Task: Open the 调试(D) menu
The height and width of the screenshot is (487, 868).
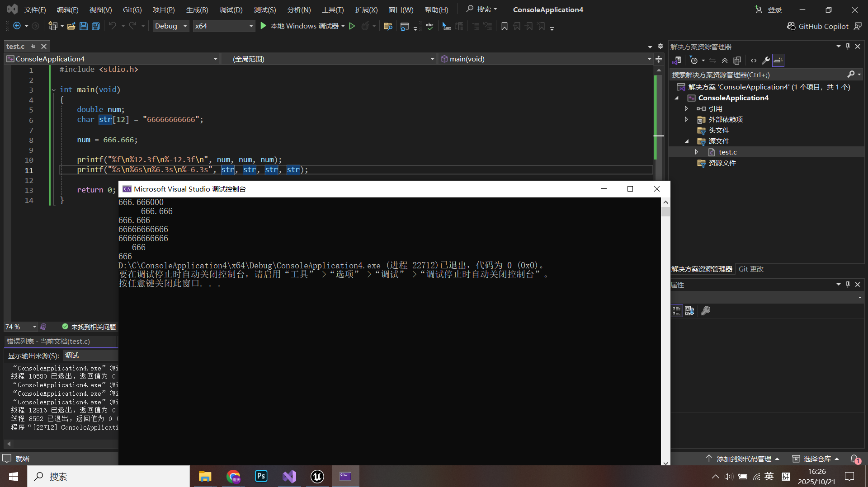Action: click(x=231, y=9)
